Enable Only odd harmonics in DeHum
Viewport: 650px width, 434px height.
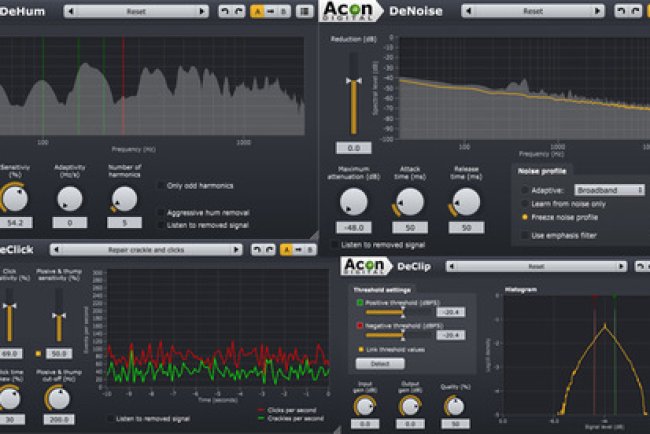pyautogui.click(x=160, y=186)
